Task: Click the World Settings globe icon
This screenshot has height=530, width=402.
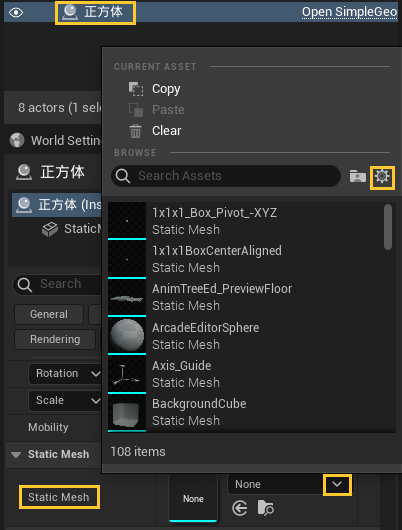Action: 17,140
